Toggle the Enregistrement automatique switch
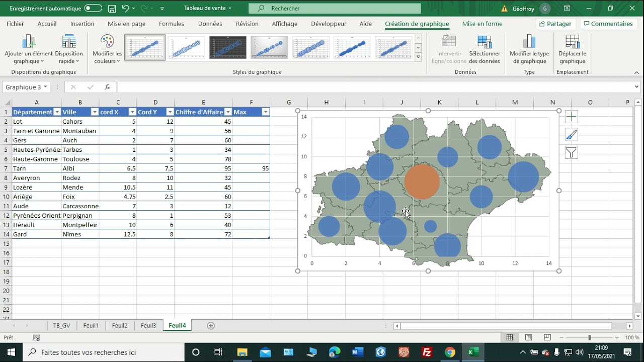 93,9
